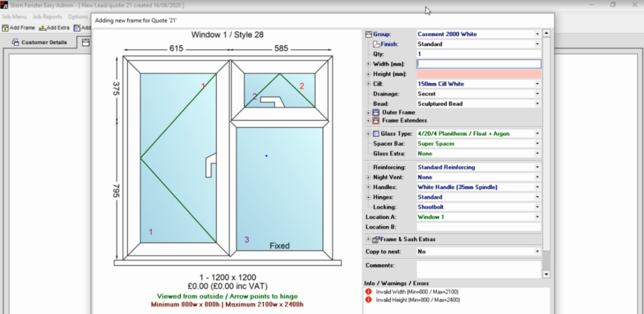Expand the Night Vent tree node
This screenshot has height=314, width=644.
click(x=369, y=178)
